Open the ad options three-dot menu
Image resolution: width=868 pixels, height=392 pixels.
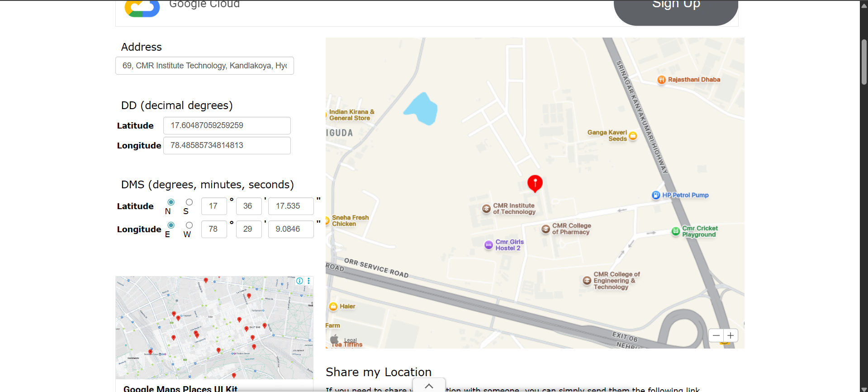point(308,281)
